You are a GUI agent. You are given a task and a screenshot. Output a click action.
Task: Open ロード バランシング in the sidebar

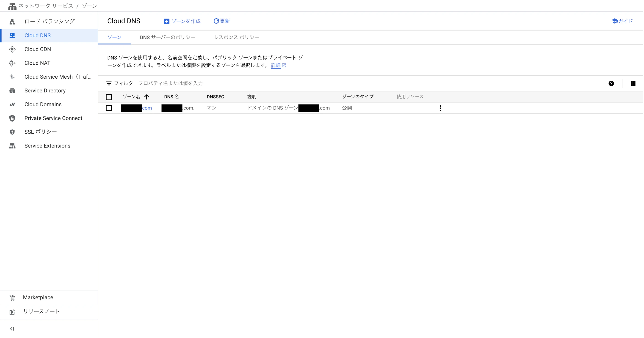click(49, 22)
